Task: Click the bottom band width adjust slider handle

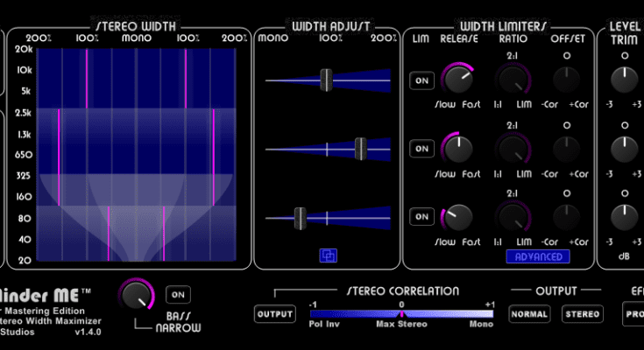Action: coord(300,216)
